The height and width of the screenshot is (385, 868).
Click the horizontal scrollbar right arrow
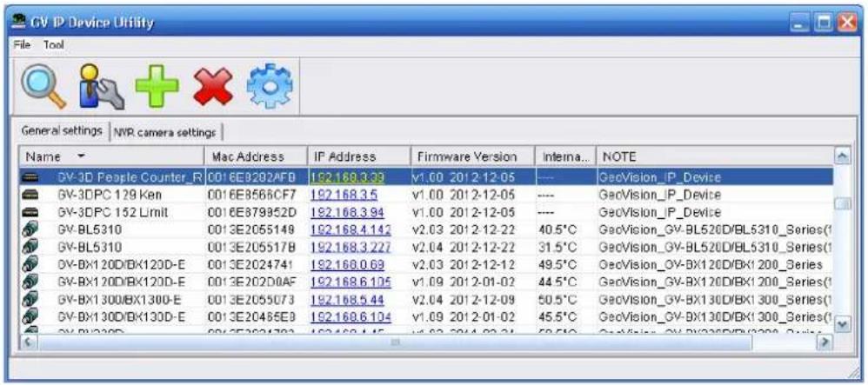pos(825,342)
